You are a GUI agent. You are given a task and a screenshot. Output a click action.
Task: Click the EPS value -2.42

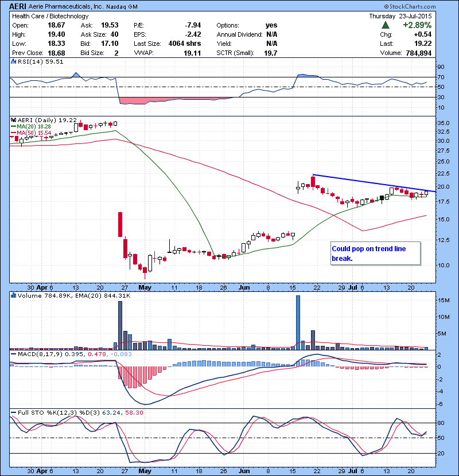(193, 34)
